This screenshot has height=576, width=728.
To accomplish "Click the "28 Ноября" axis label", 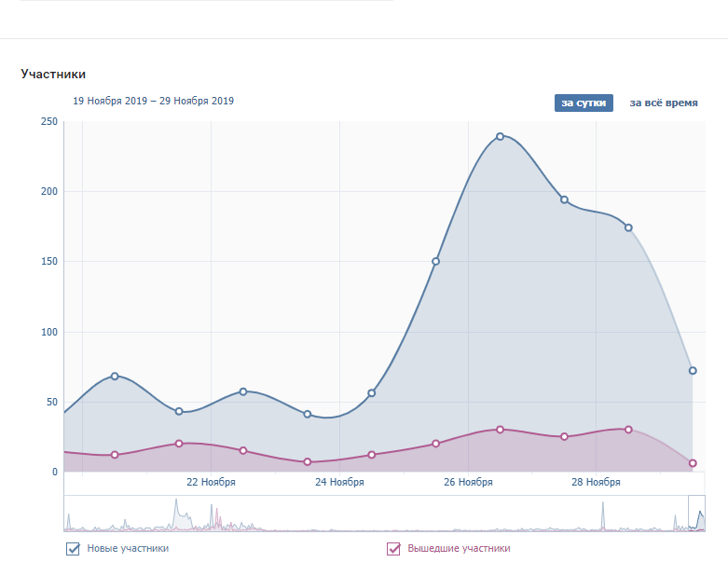I will 597,482.
